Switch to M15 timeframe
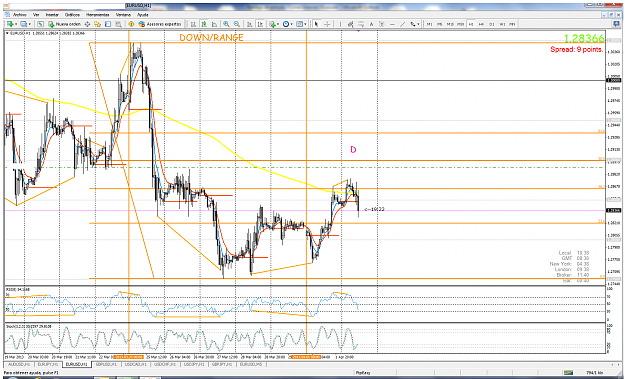 pyautogui.click(x=450, y=24)
